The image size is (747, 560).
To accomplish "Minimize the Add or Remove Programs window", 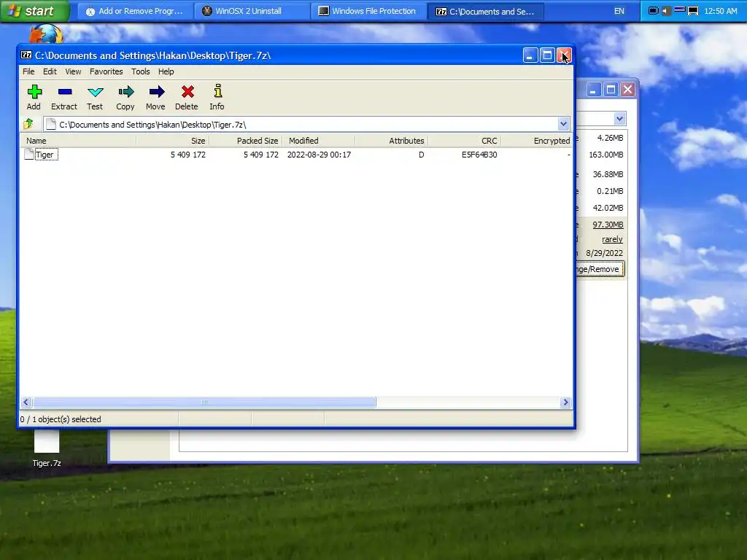I will tap(593, 90).
